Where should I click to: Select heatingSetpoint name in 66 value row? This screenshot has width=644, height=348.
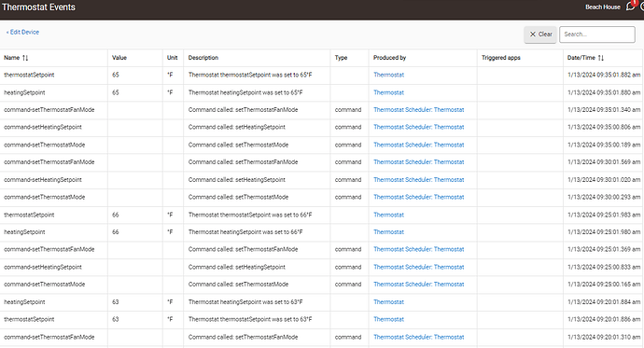click(24, 232)
